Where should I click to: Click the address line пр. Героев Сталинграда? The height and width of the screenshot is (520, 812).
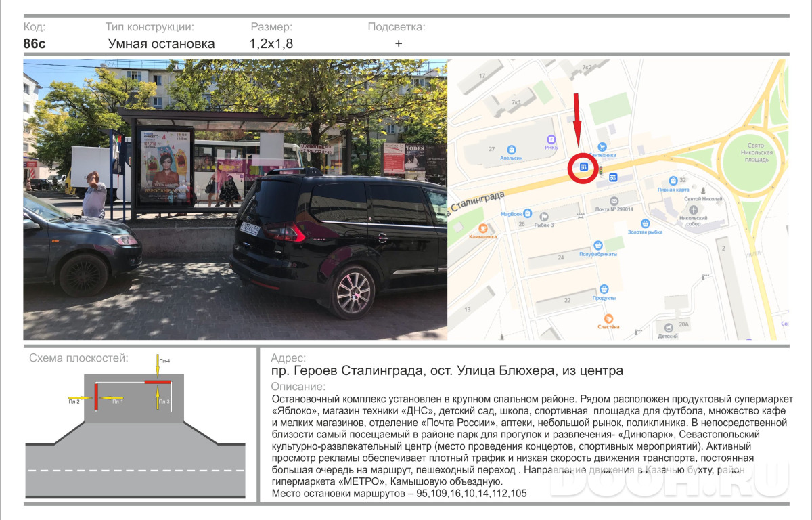(447, 371)
